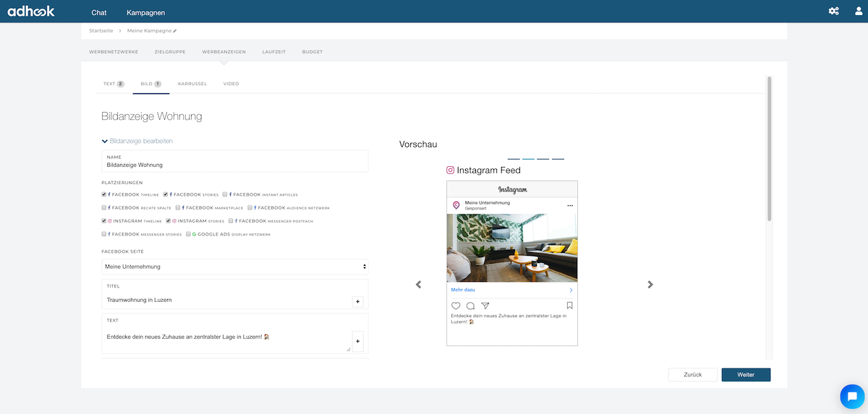
Task: Open the Kampagnen menu
Action: point(145,13)
